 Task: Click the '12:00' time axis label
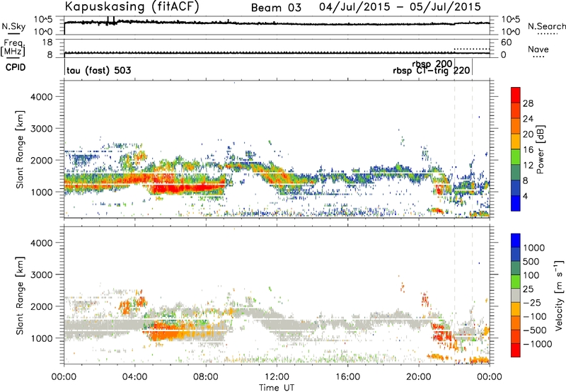click(277, 377)
